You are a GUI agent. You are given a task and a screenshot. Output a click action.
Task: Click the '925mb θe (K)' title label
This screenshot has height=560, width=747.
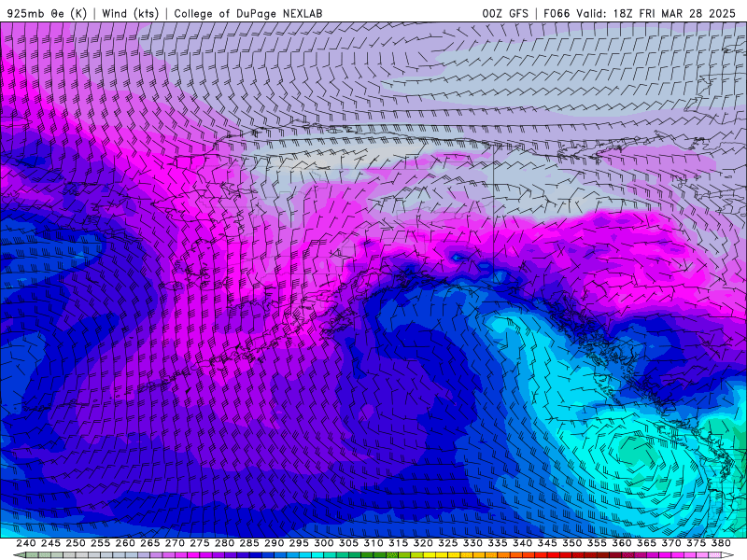click(48, 13)
